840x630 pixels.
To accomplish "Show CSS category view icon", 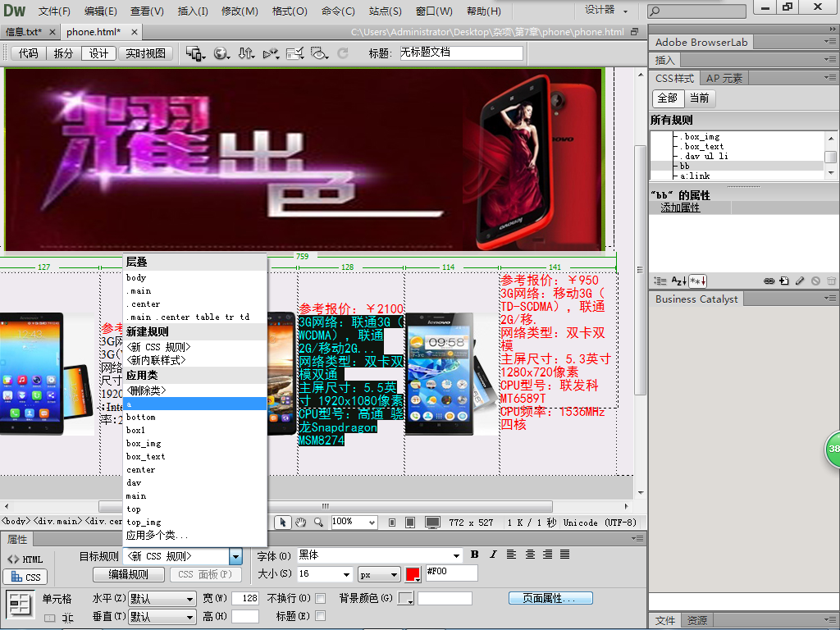I will [660, 281].
